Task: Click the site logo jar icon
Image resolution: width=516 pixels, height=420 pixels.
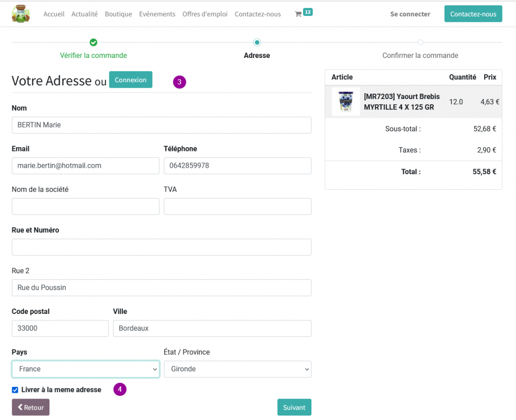Action: click(x=21, y=14)
